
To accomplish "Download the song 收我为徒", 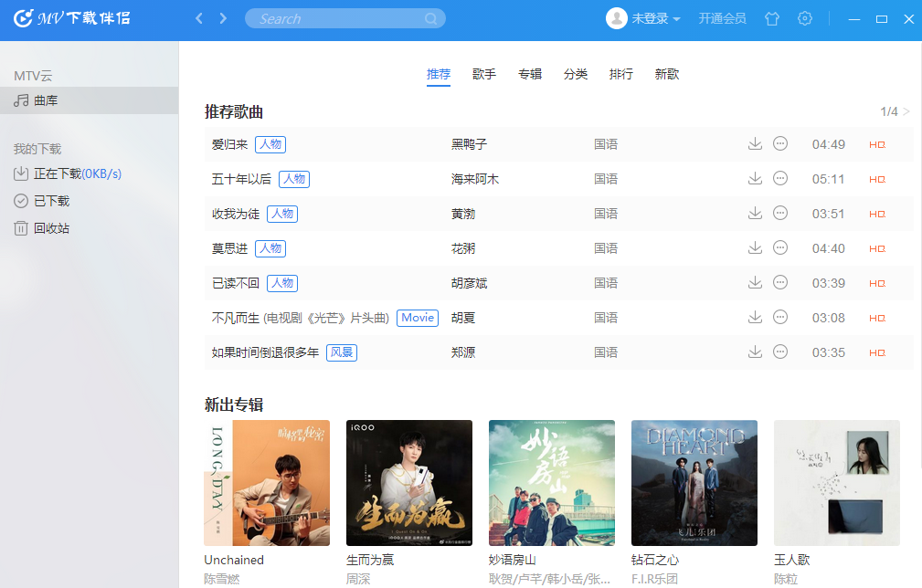I will [x=755, y=214].
